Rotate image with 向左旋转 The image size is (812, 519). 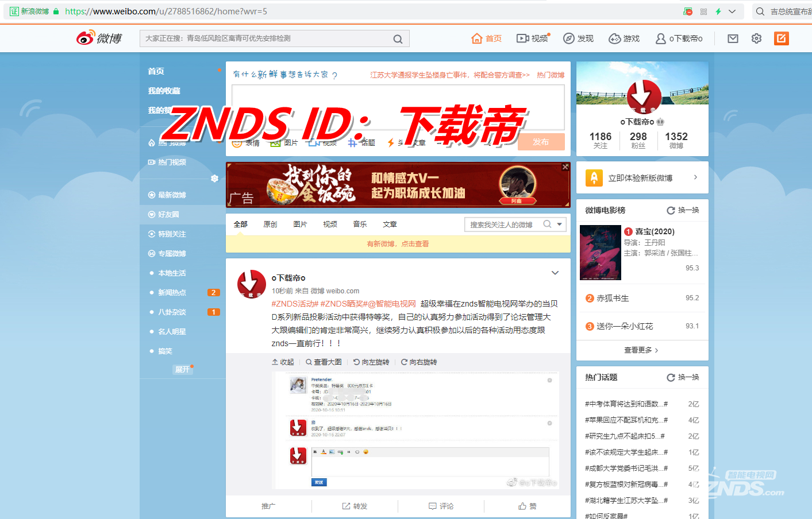371,362
